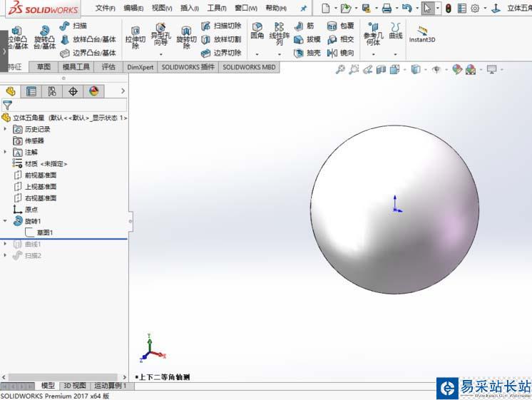
Task: Switch to the 运动算例 1 bottom tab
Action: [112, 386]
